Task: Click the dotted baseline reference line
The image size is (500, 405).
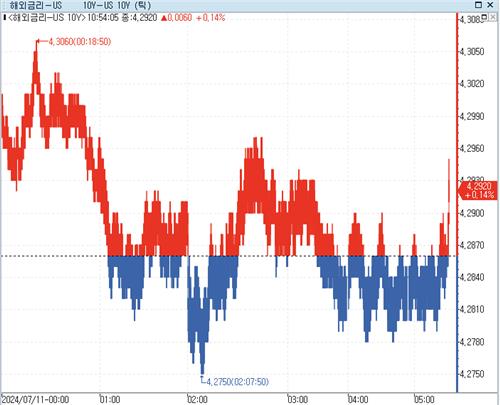Action: tap(229, 256)
